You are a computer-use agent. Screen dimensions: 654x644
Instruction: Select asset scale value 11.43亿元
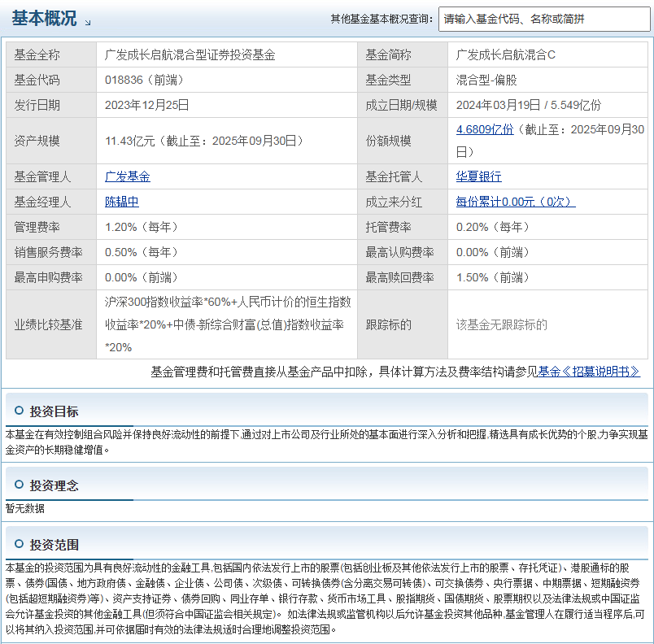[x=129, y=141]
